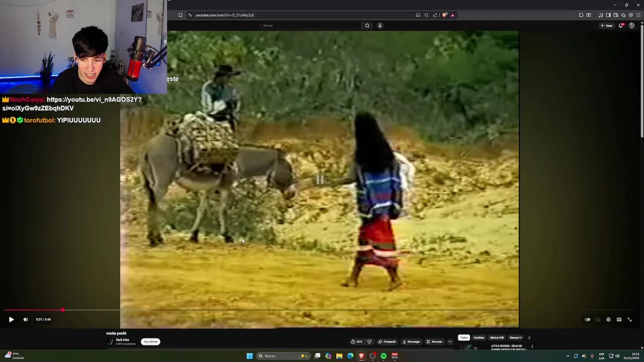
Task: Select the Música folk filter chip
Action: (497, 338)
